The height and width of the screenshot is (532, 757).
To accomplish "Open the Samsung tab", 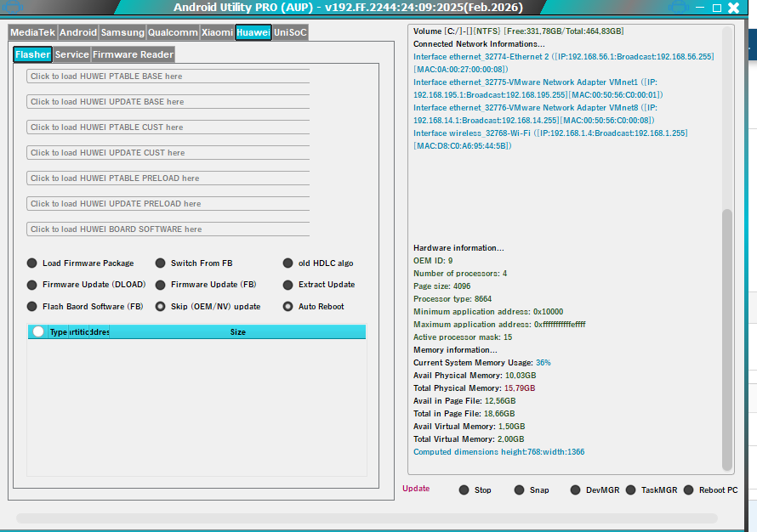I will pos(122,32).
